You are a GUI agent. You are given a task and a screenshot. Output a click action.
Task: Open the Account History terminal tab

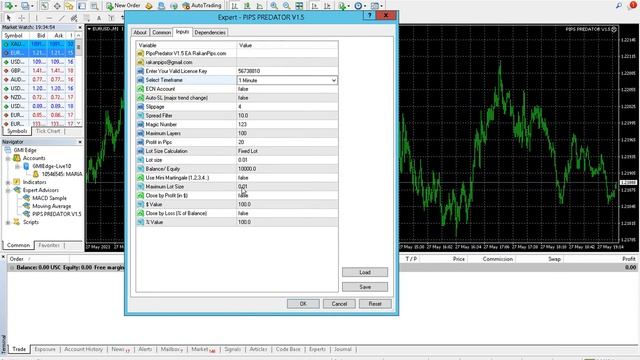point(83,349)
